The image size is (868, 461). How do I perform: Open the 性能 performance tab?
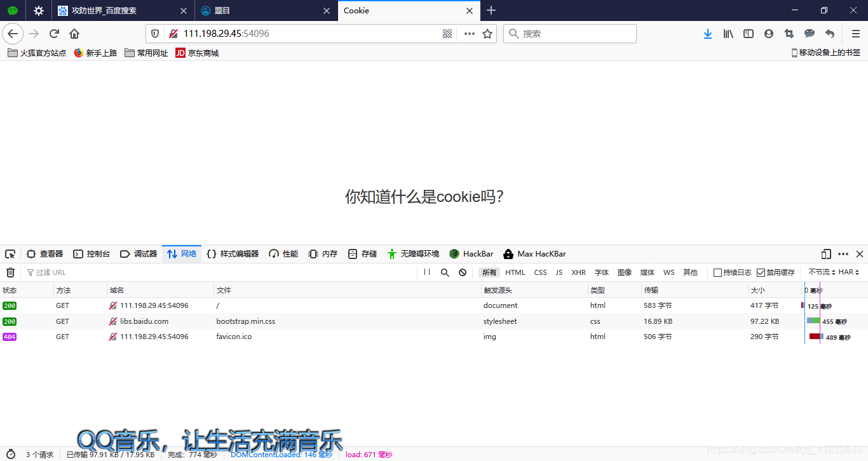pyautogui.click(x=283, y=254)
